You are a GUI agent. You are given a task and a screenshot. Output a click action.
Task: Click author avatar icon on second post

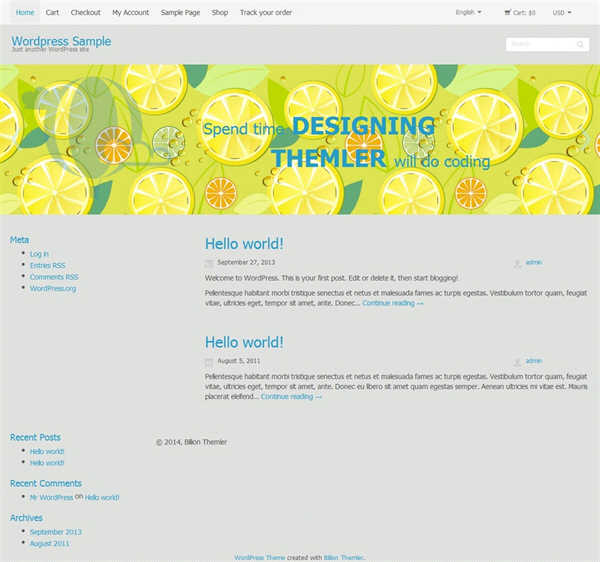point(517,362)
